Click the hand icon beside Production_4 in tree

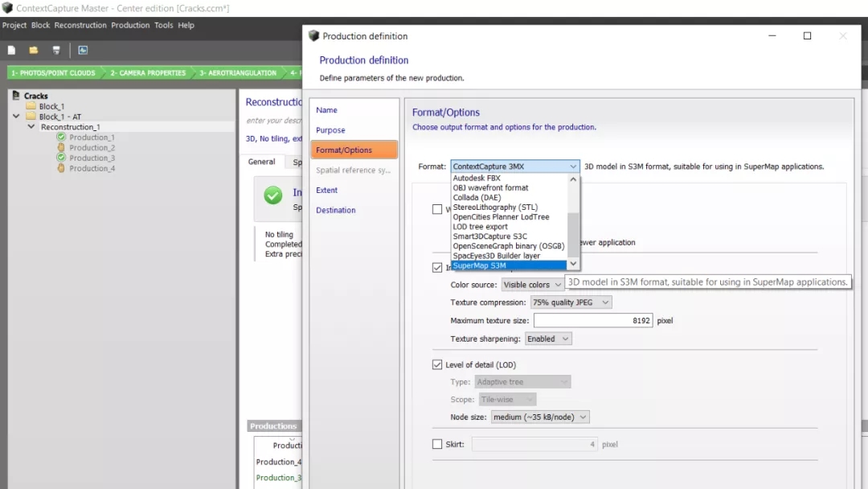pyautogui.click(x=61, y=168)
